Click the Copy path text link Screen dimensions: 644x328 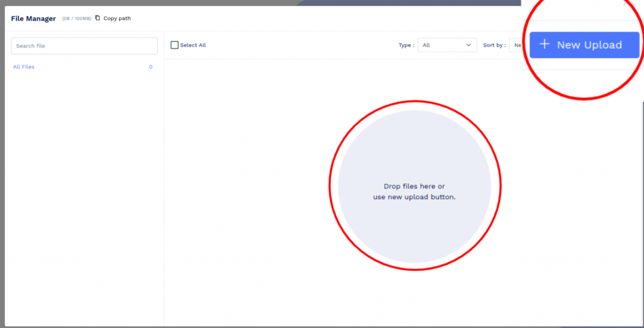point(117,18)
